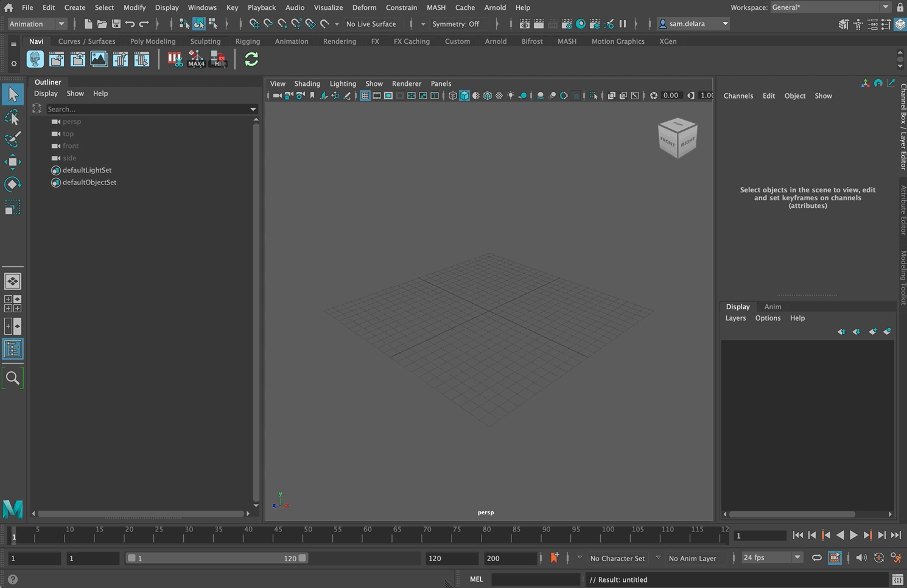Pick the Paint selection tool

pos(13,139)
